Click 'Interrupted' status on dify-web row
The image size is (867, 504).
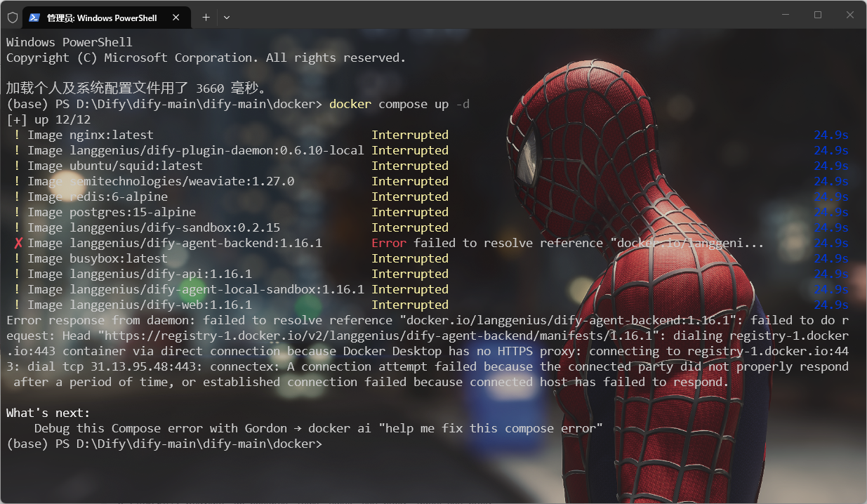coord(410,305)
